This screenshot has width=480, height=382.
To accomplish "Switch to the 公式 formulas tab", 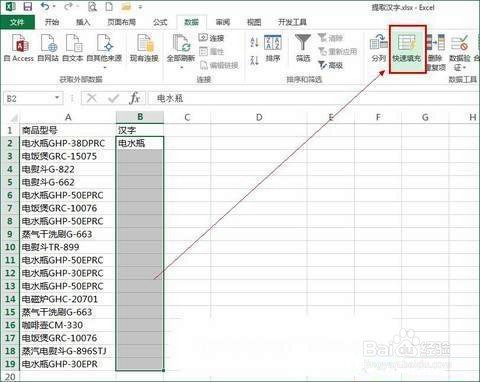I will pos(160,22).
